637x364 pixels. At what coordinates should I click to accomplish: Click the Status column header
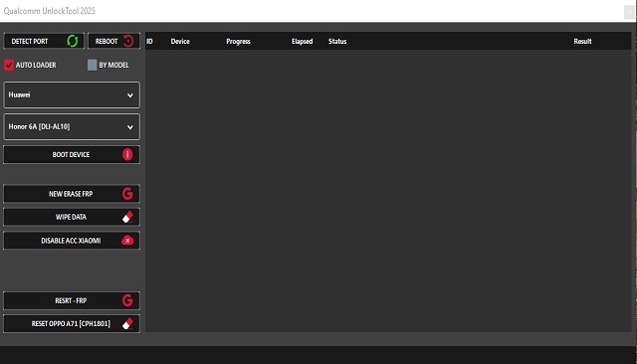point(337,42)
